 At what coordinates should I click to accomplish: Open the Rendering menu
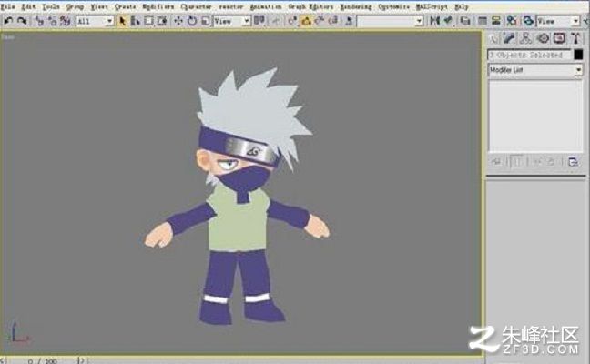[x=356, y=6]
